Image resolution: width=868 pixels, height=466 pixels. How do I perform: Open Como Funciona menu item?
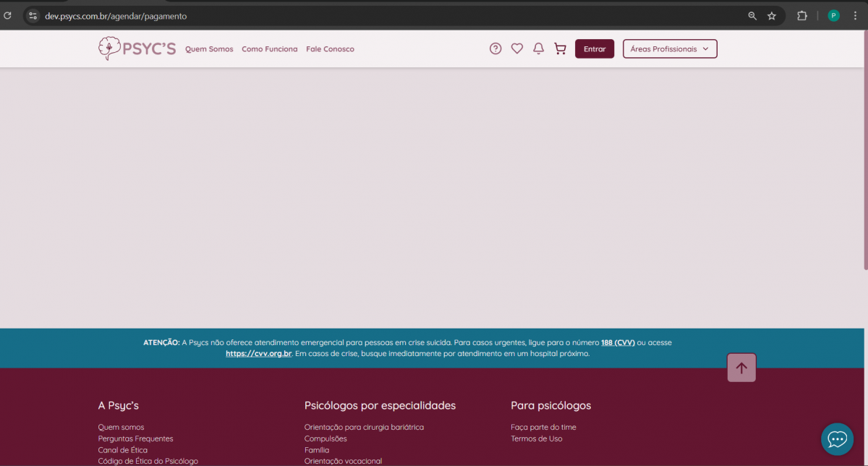point(269,49)
